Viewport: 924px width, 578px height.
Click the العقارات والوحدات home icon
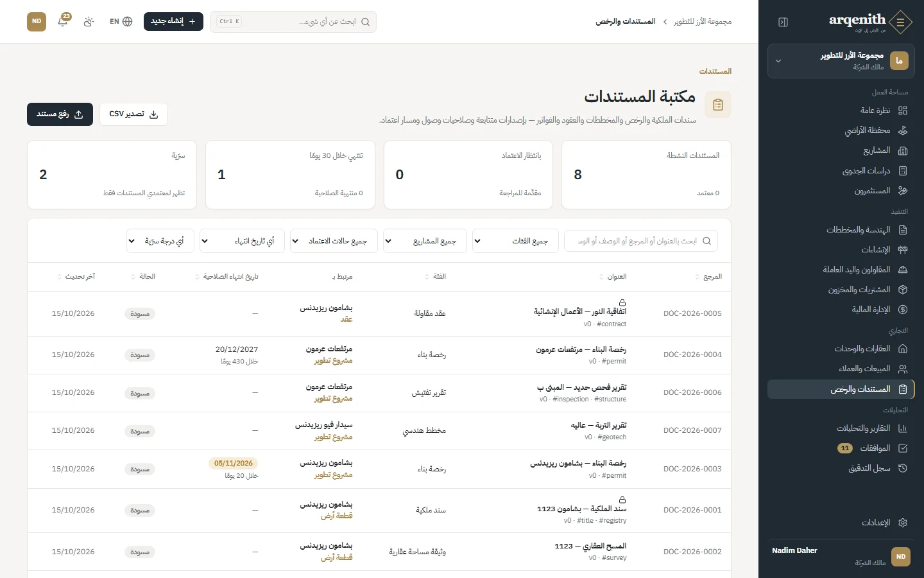(903, 349)
